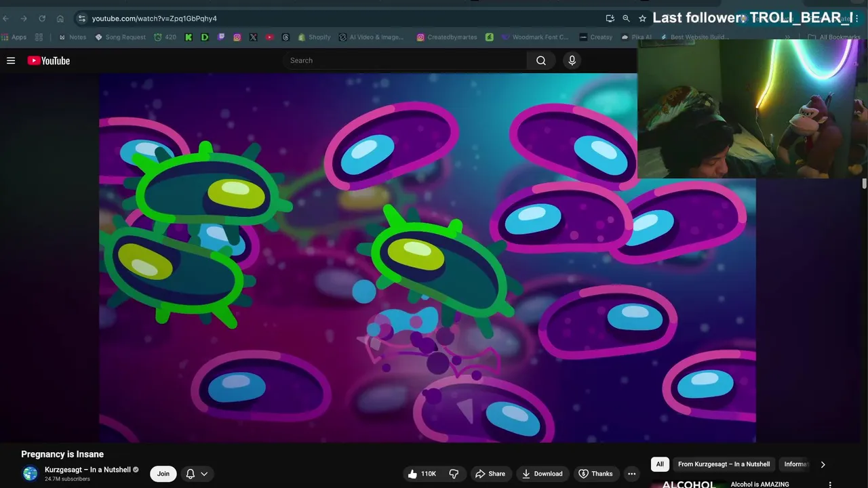Image resolution: width=868 pixels, height=488 pixels.
Task: Click the 24.7M subscribers text
Action: [x=67, y=479]
